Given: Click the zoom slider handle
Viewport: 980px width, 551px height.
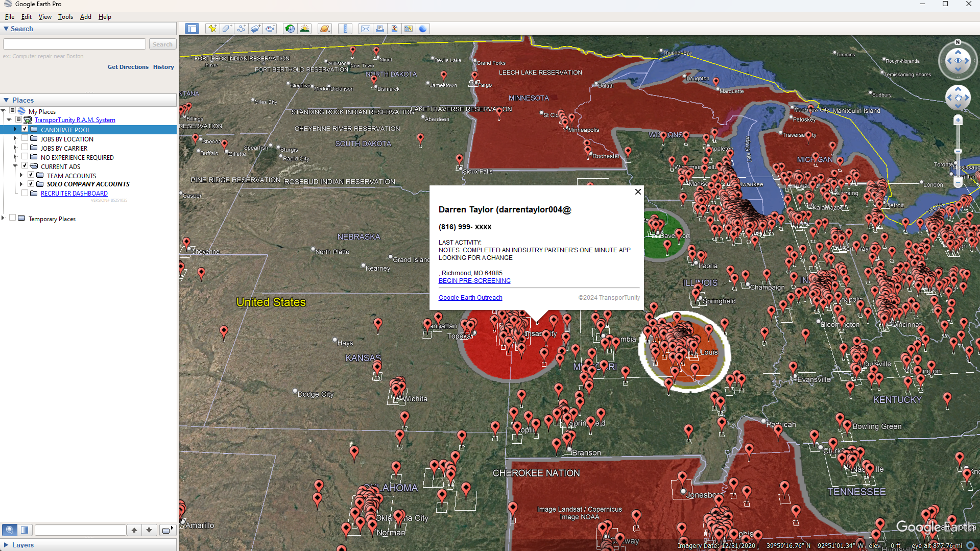Looking at the screenshot, I should 958,152.
